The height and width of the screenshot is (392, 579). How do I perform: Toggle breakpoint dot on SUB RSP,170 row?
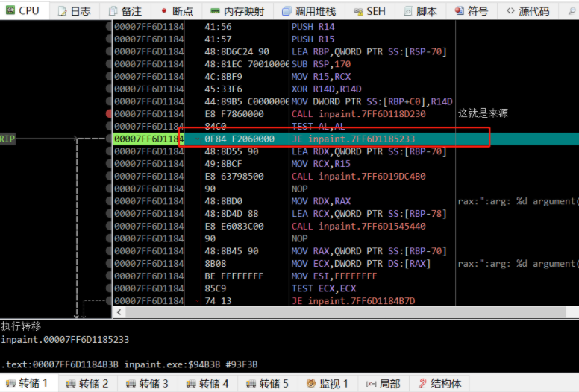pos(109,64)
